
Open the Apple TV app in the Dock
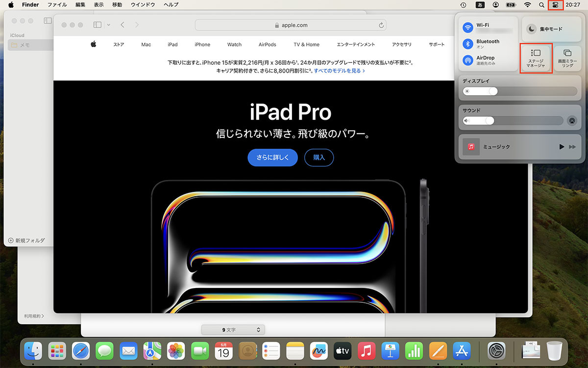(x=343, y=351)
